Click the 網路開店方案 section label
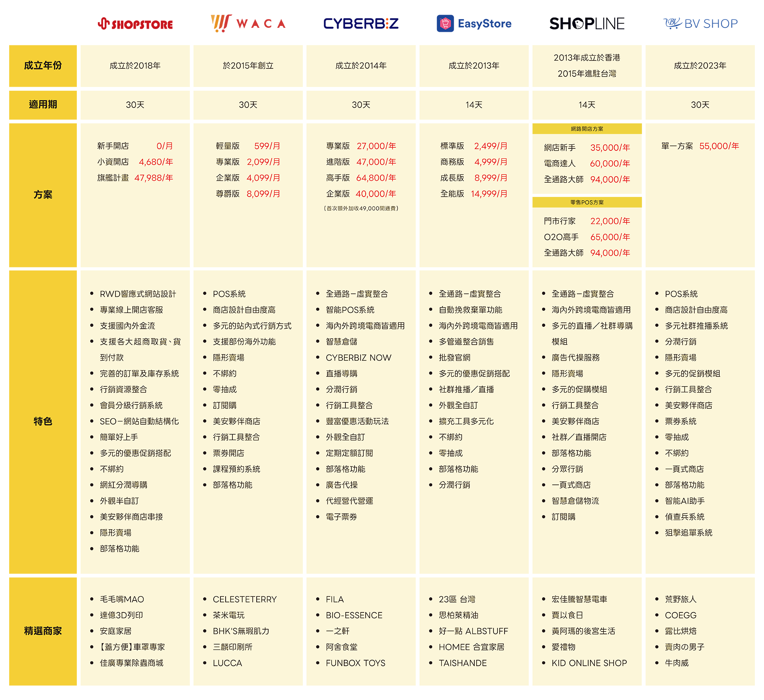The width and height of the screenshot is (764, 700). 587,129
